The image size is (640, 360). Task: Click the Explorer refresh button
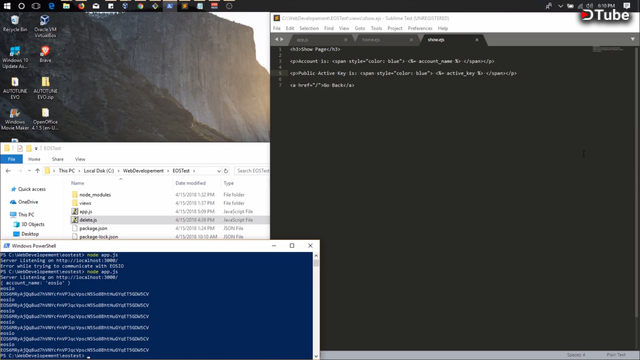tap(226, 171)
